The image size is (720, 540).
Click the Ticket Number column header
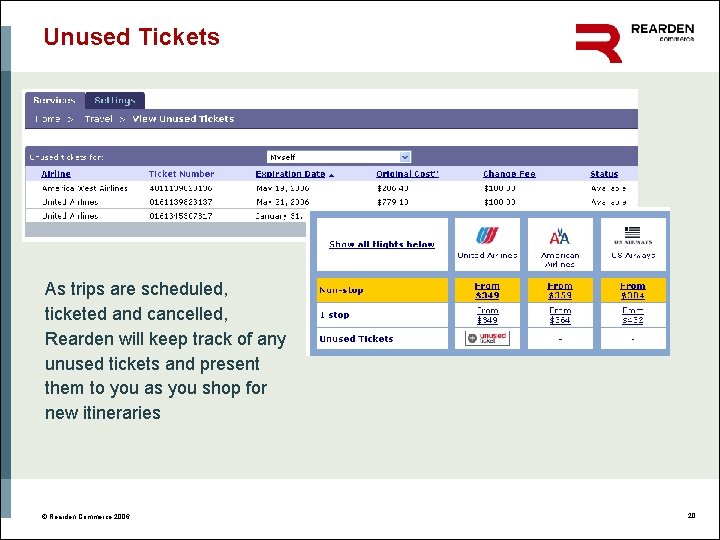(181, 174)
